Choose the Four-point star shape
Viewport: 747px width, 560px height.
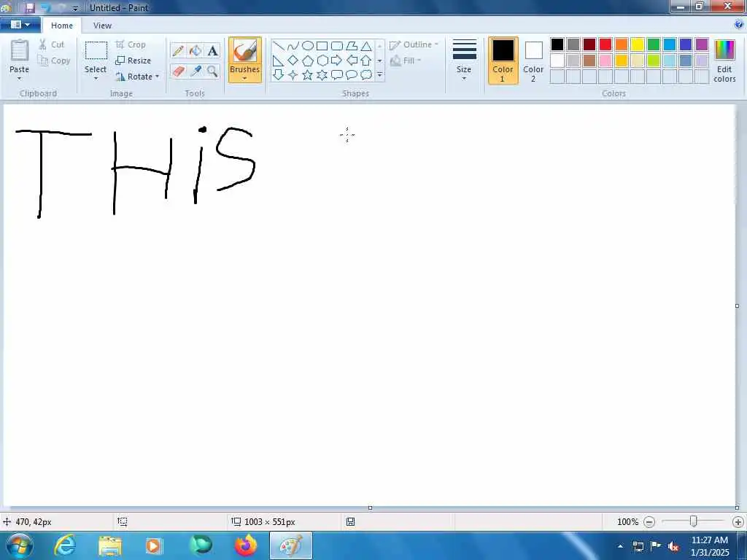[x=293, y=75]
